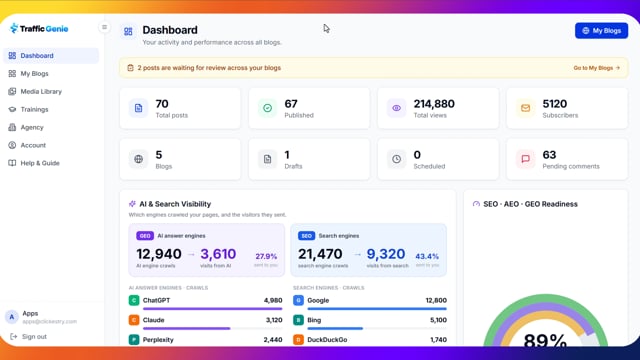This screenshot has width=640, height=360.
Task: Click the Subscribers envelope icon
Action: pyautogui.click(x=525, y=108)
